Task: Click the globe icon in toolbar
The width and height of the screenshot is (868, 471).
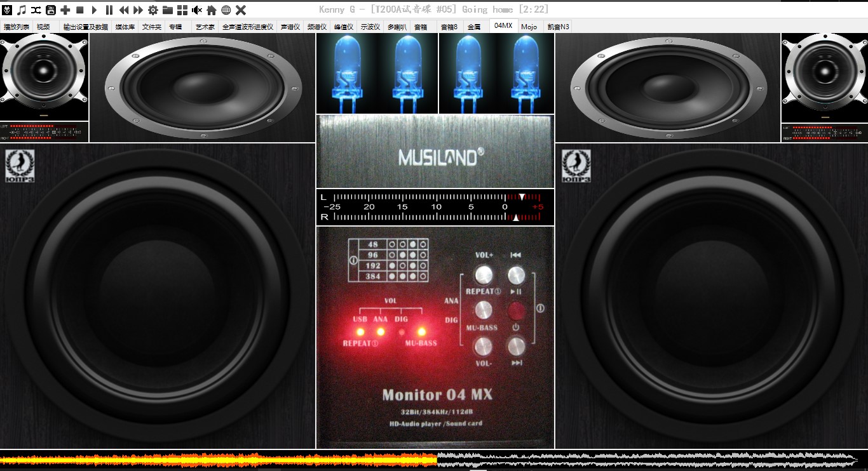Action: tap(226, 10)
